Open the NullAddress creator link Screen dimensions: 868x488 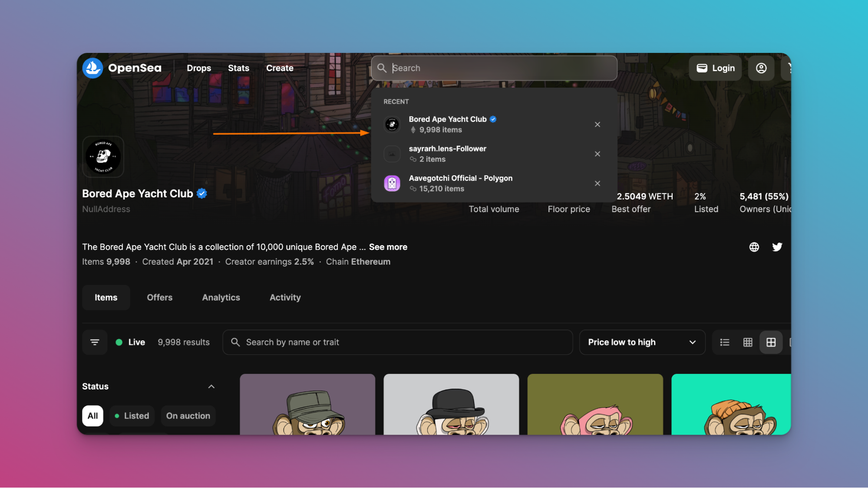(106, 209)
